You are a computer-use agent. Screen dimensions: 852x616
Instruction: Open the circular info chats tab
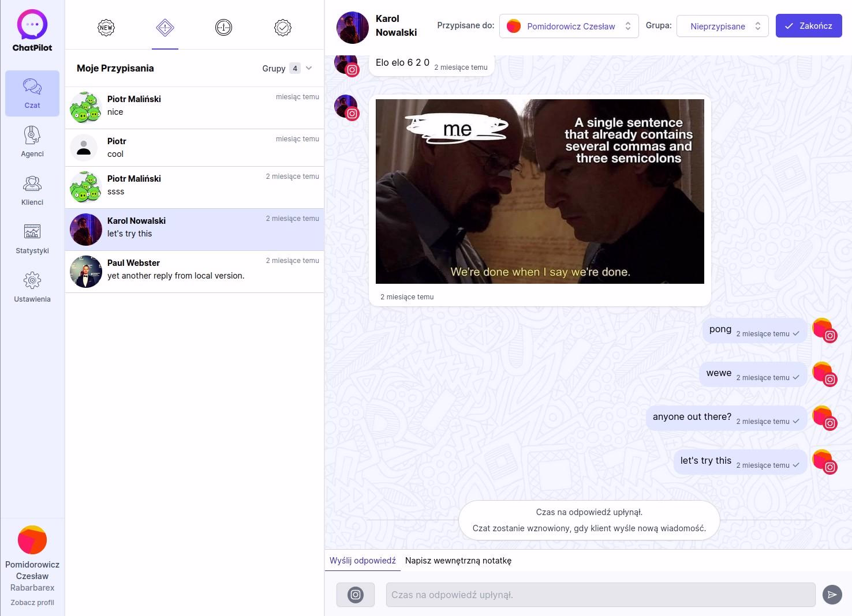[x=223, y=28]
